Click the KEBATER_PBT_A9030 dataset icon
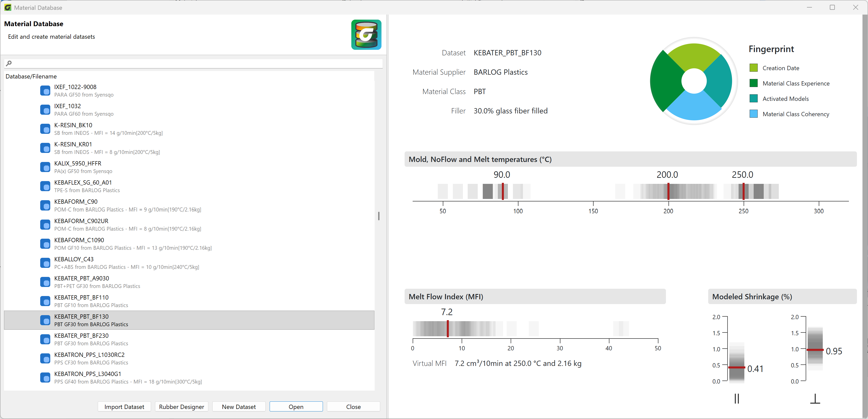Screen dimensions: 868x419 (45, 282)
